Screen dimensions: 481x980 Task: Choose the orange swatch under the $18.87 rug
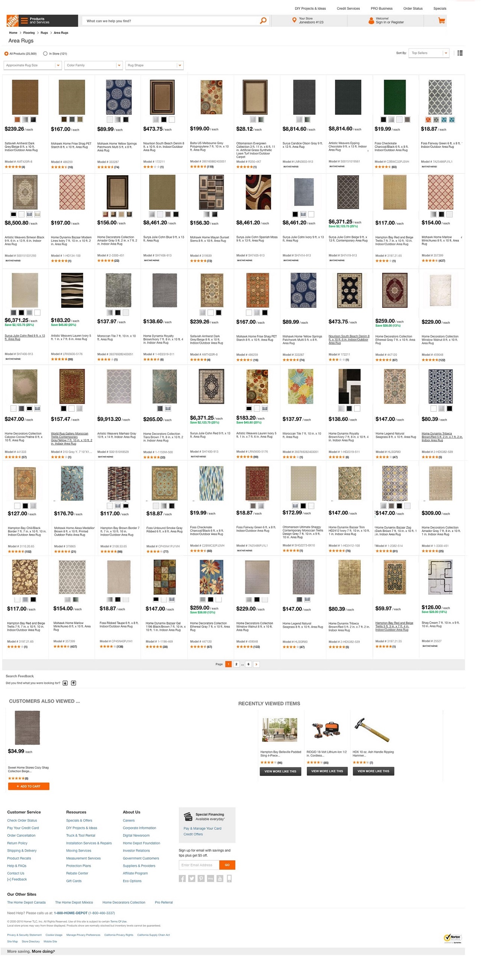coord(428,120)
